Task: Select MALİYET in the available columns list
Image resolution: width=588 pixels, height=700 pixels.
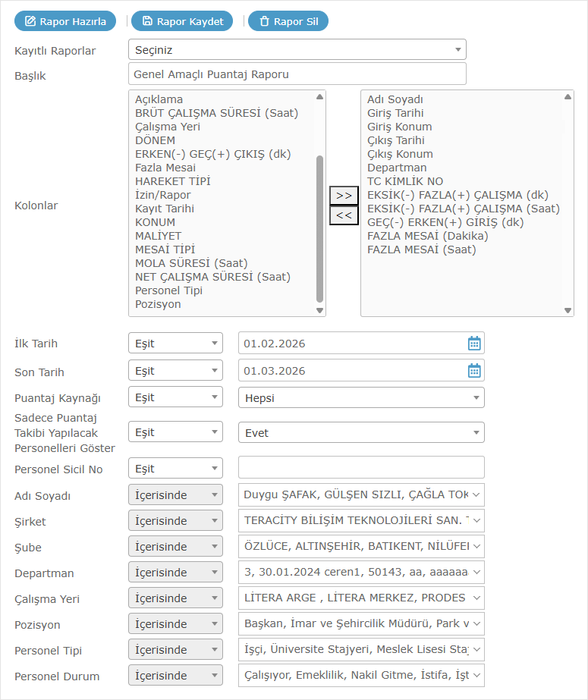Action: pos(159,236)
